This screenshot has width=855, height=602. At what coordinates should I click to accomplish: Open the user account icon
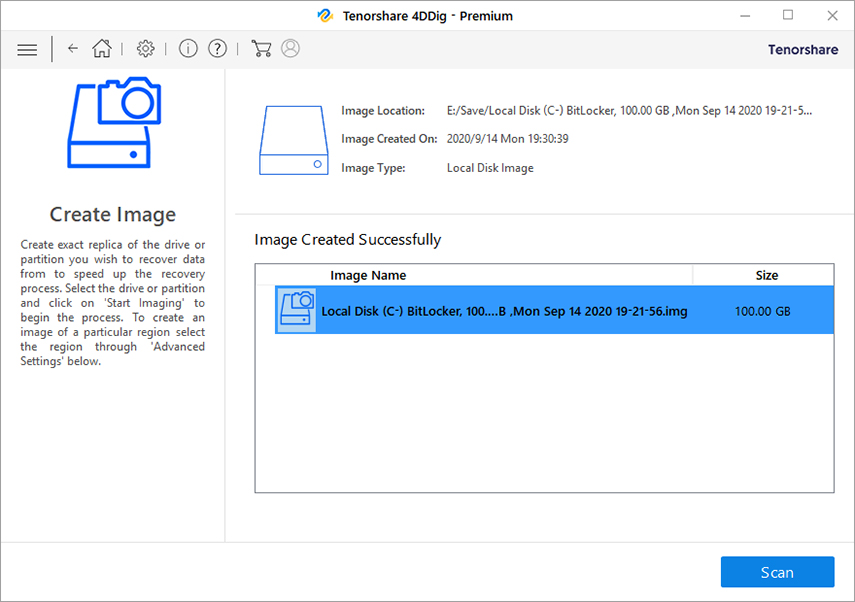[290, 49]
